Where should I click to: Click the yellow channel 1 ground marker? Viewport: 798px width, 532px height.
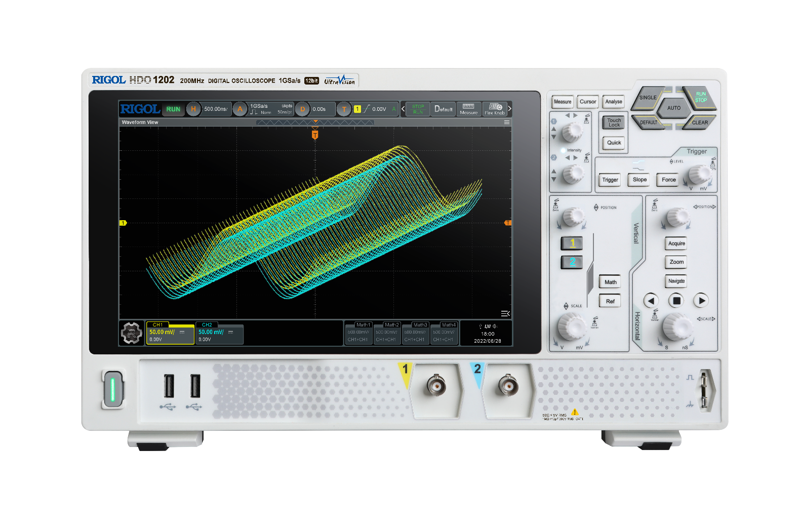click(123, 223)
